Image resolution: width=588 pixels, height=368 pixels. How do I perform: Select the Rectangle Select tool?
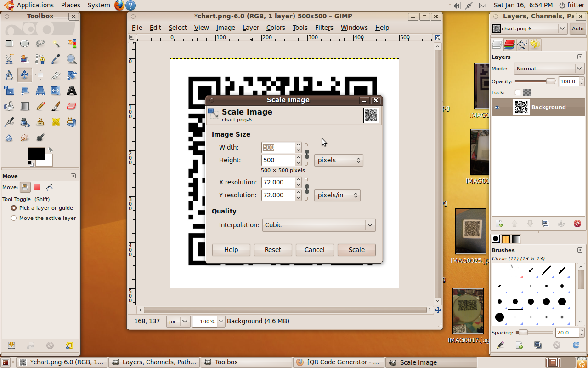pyautogui.click(x=9, y=44)
